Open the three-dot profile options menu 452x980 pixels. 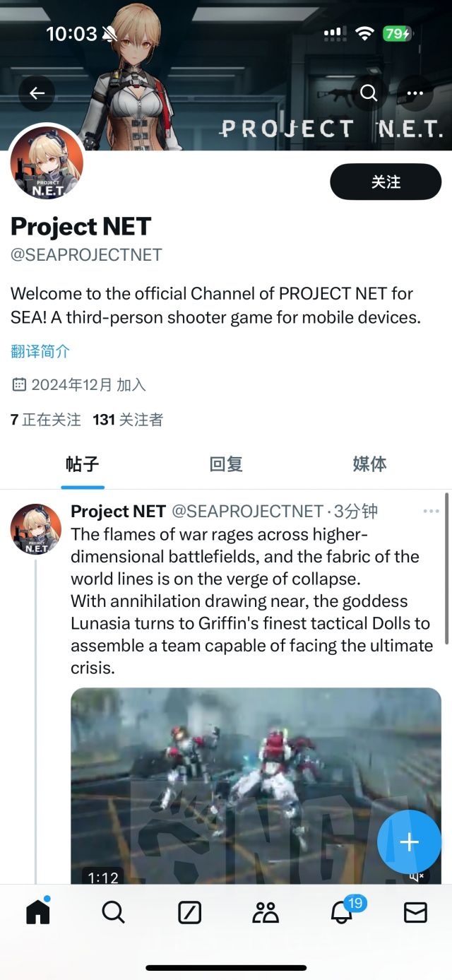pyautogui.click(x=416, y=93)
